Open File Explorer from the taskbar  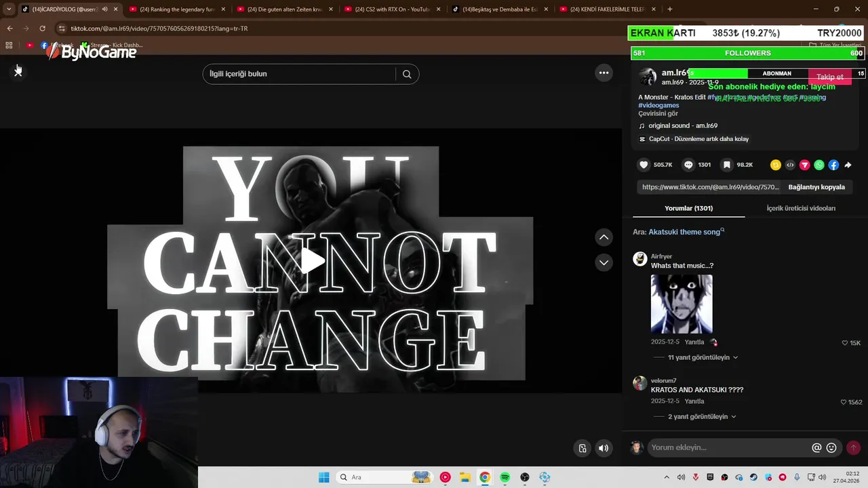tap(465, 477)
